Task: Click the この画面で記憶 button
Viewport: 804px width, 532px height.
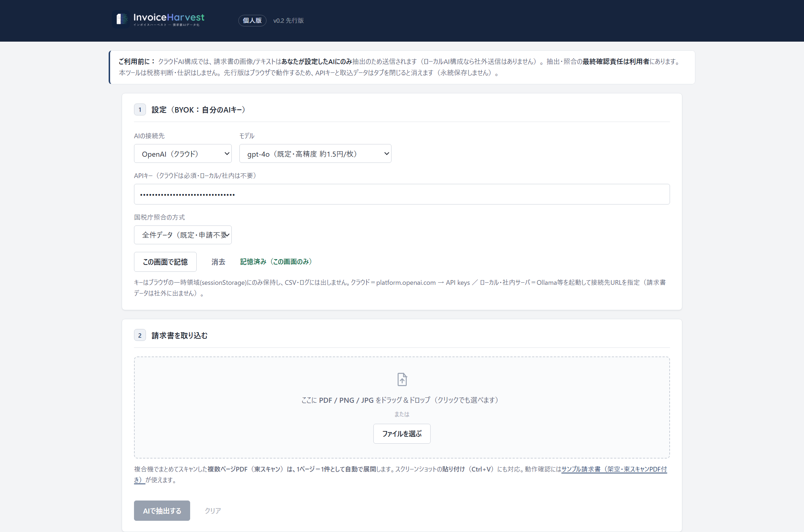Action: [165, 262]
